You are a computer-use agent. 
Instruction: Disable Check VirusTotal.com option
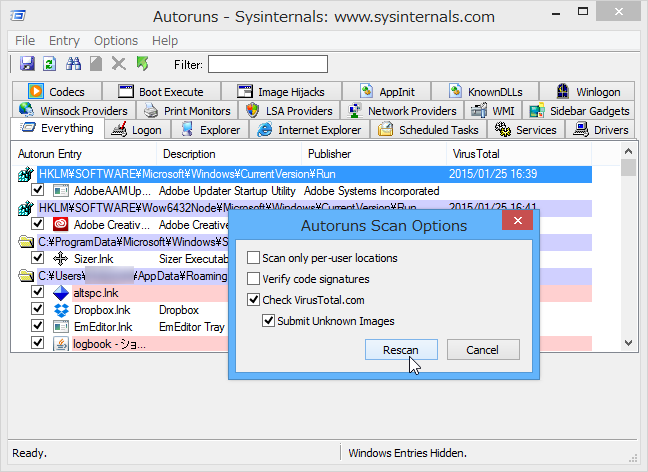[253, 300]
